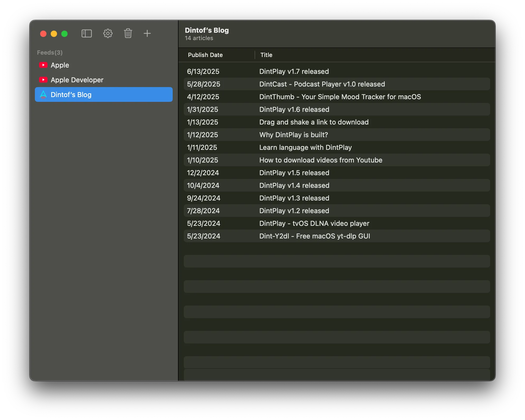Viewport: 525px width, 420px height.
Task: Click the trash icon to delete feed
Action: pyautogui.click(x=128, y=34)
